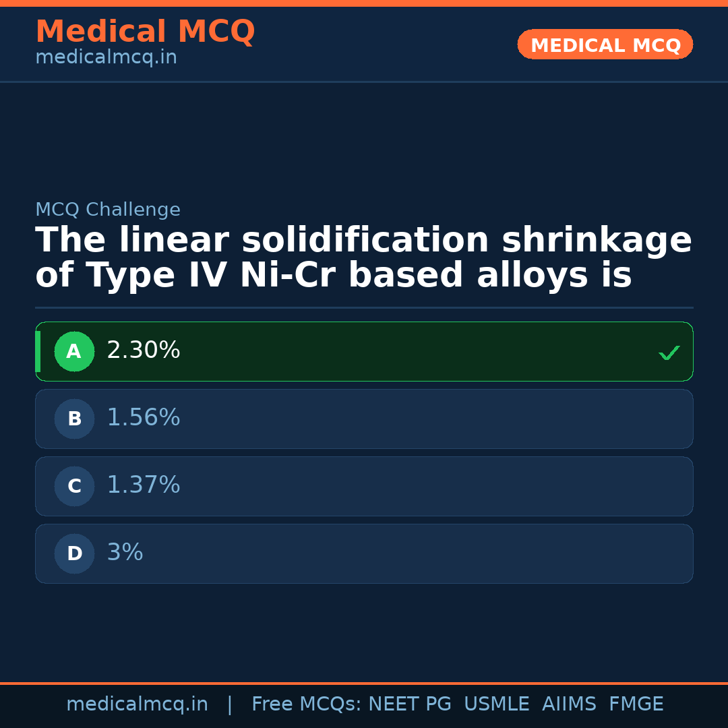This screenshot has width=728, height=728.
Task: Choose the 1.56% answer option
Action: (x=144, y=418)
